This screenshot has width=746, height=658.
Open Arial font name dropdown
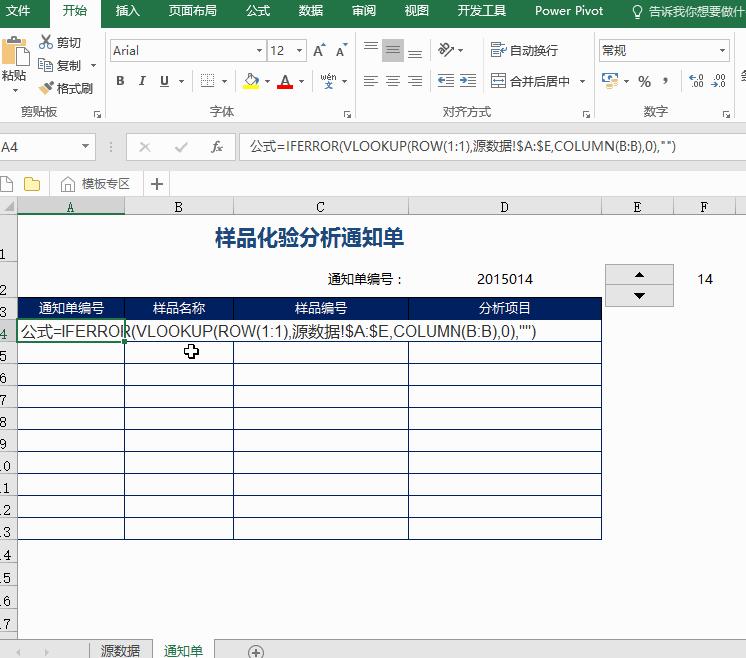(x=259, y=50)
